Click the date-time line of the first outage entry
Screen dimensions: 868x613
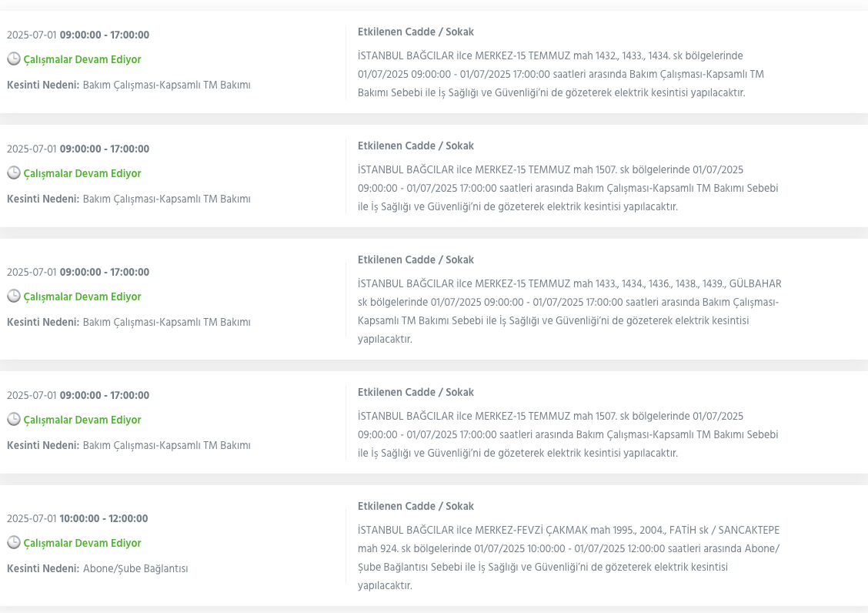[x=78, y=35]
